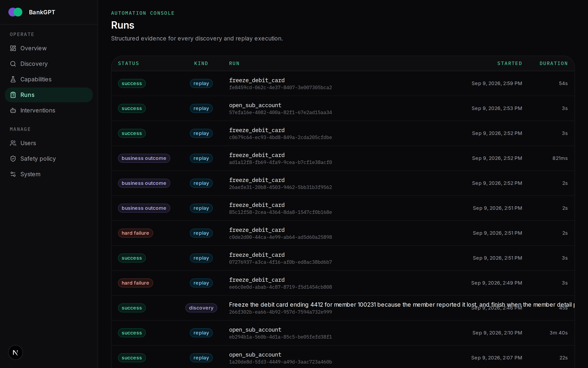The height and width of the screenshot is (368, 588).
Task: Select run ID ad1a12f8-fb69-4fa9-9cea-b7cf1e38acf0
Action: pos(280,162)
